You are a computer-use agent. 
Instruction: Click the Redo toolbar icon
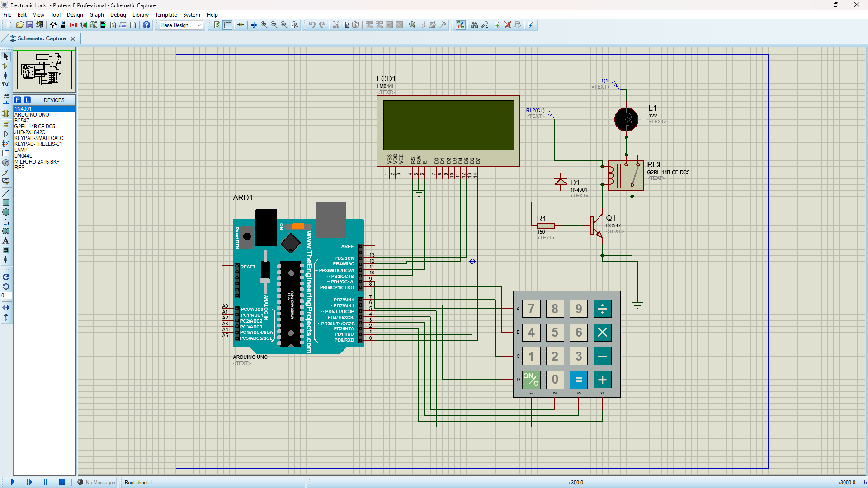coord(322,25)
